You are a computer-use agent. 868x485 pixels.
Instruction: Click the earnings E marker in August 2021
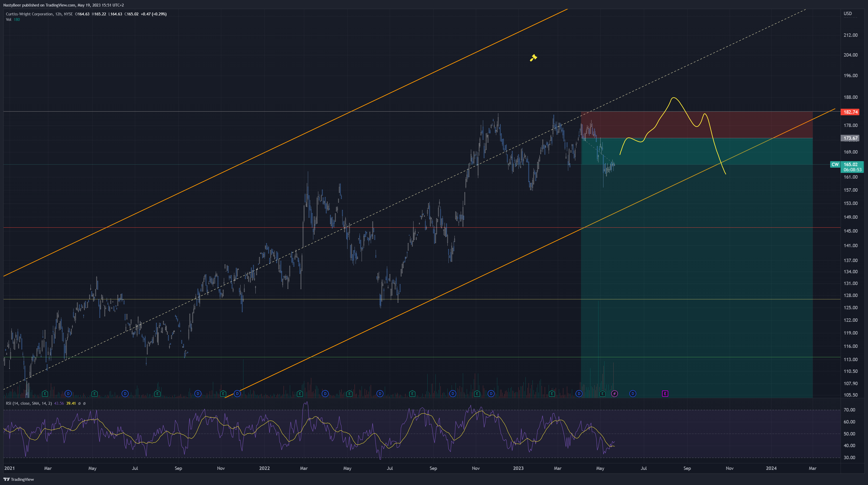click(x=157, y=393)
